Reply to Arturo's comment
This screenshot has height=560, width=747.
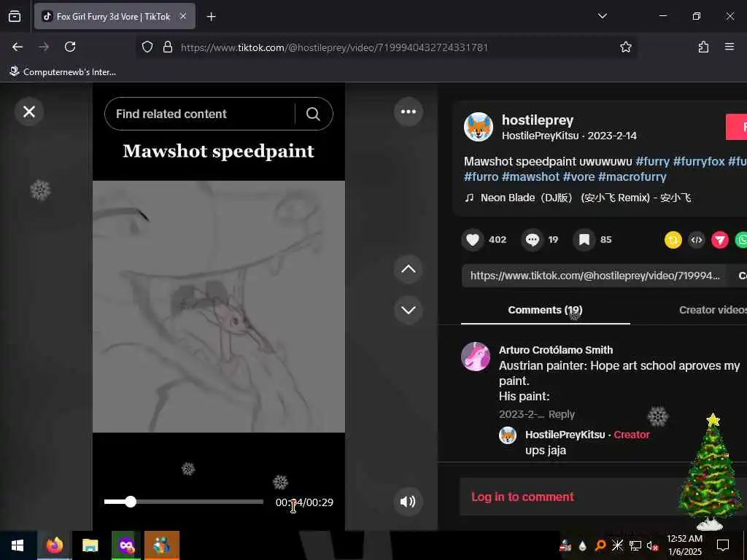(561, 414)
